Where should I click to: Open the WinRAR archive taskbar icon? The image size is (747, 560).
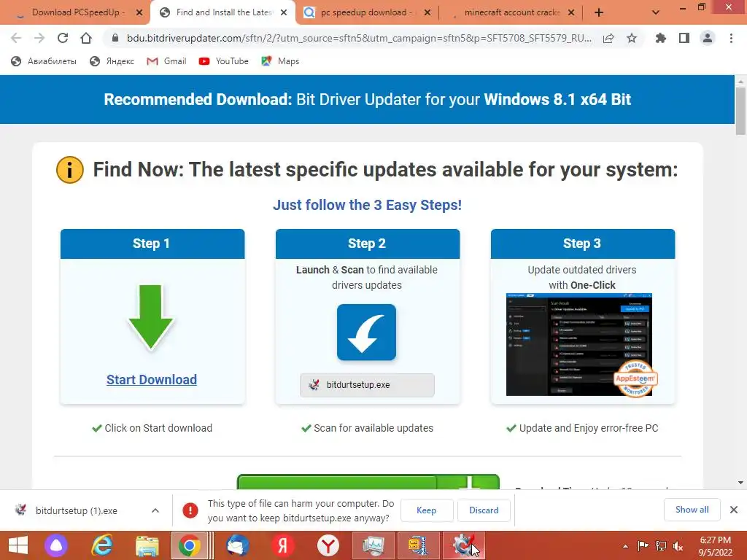(x=419, y=545)
